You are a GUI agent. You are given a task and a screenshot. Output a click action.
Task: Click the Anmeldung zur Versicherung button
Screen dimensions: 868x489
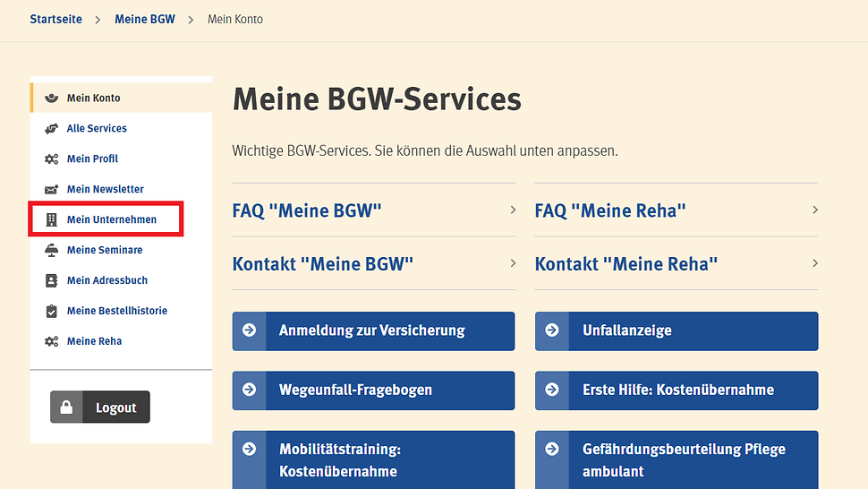[374, 331]
